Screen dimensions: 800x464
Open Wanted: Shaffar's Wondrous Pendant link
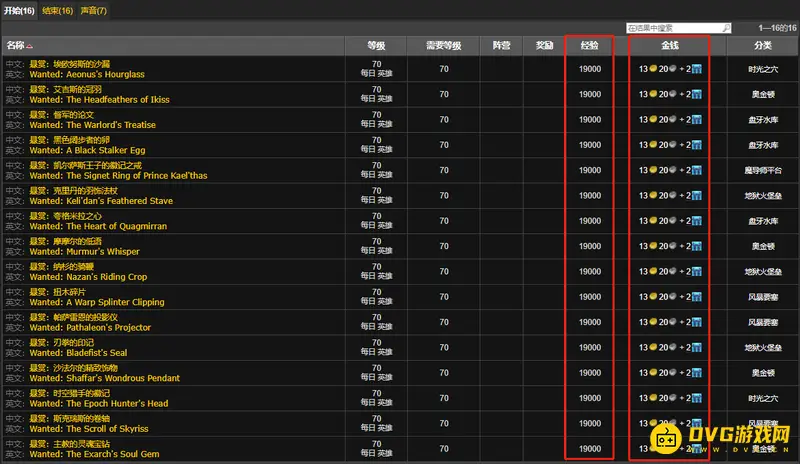click(x=105, y=378)
